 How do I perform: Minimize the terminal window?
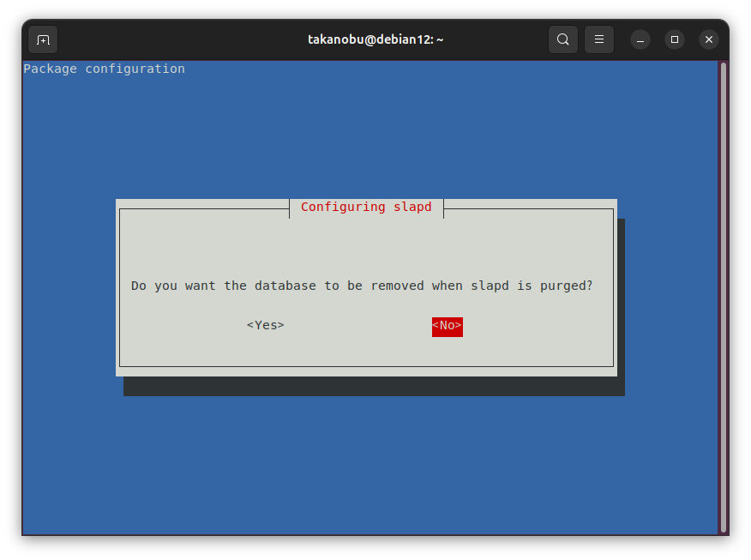640,39
